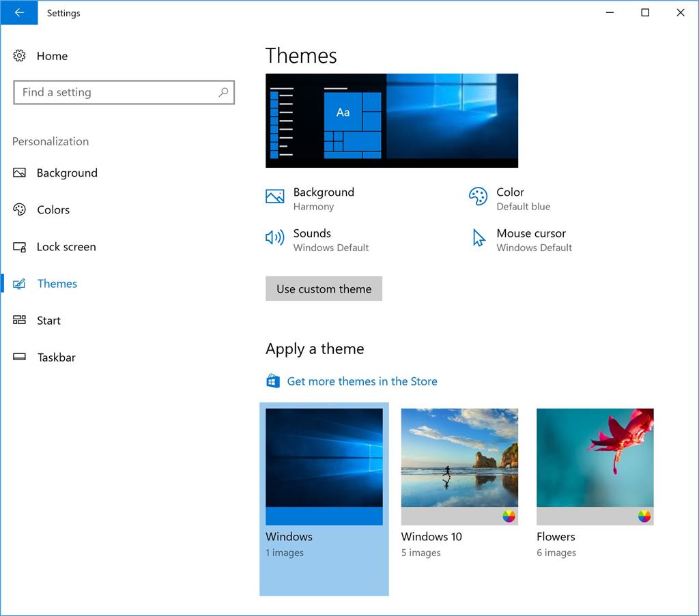Click the Color palette icon beside Default blue

pos(478,196)
